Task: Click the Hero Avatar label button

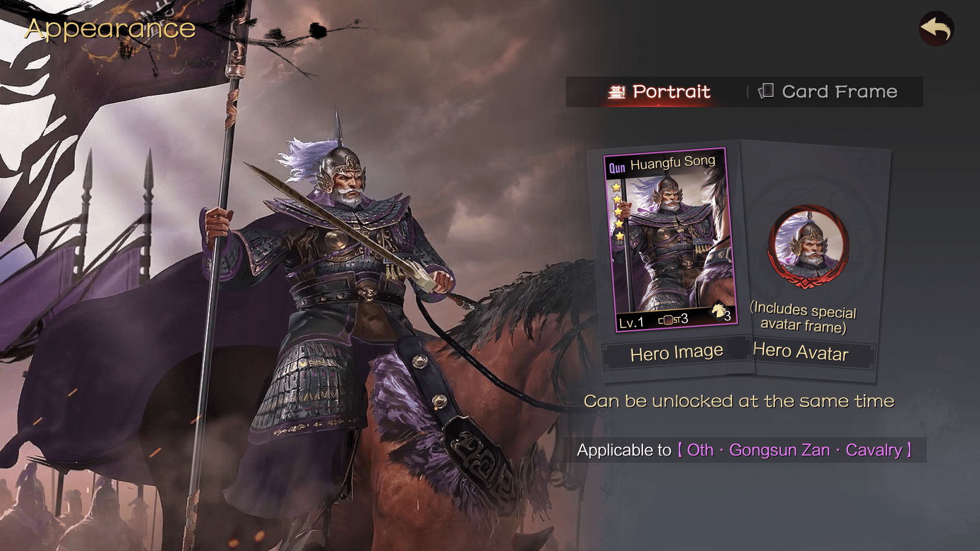Action: coord(800,352)
